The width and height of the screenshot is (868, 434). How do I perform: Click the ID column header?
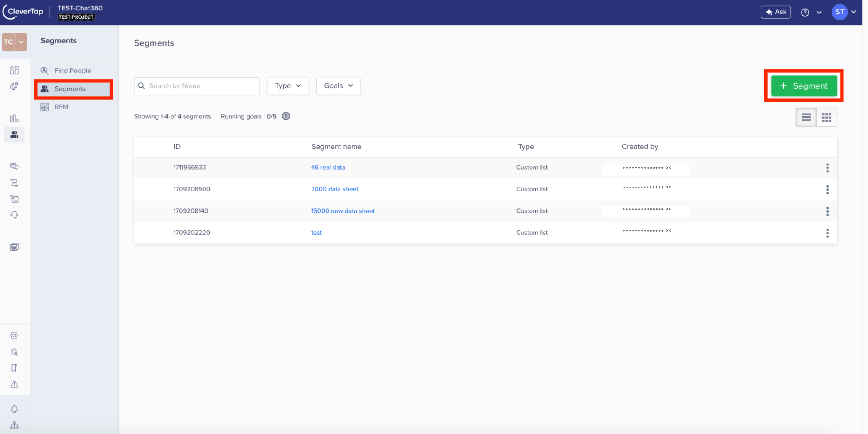click(x=177, y=147)
